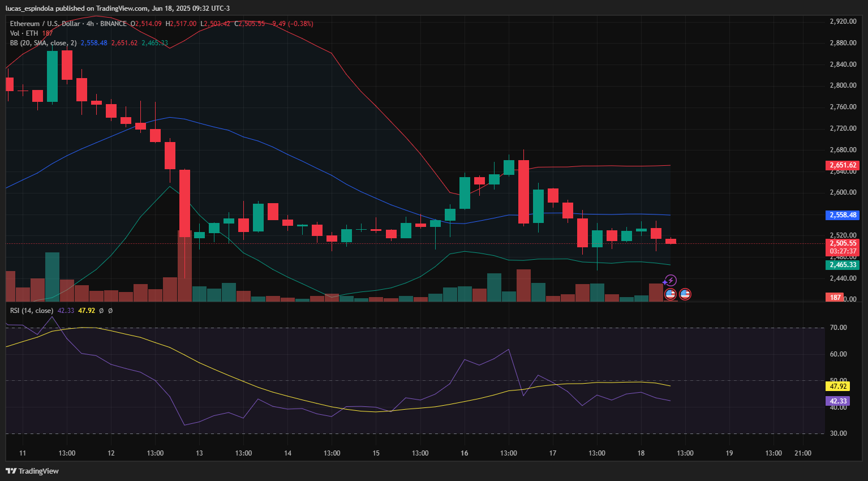
Task: Click the red 187 volume label
Action: tap(835, 298)
